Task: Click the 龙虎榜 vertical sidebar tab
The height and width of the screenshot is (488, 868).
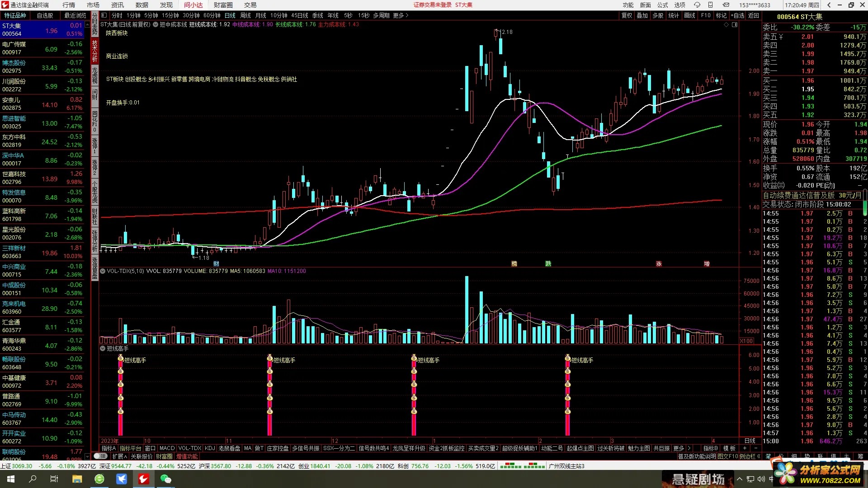Action: pos(94,75)
